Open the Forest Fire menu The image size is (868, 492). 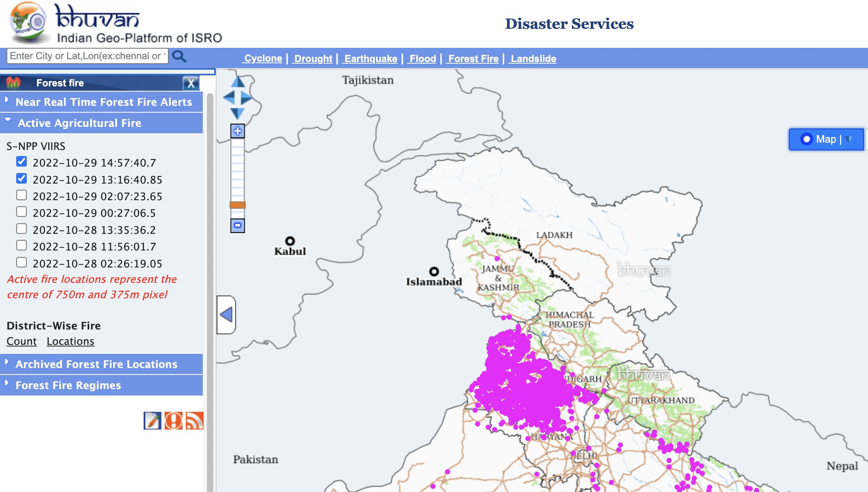473,58
